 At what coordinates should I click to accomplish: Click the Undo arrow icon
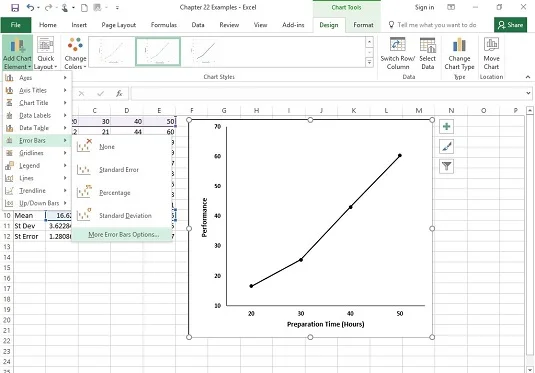(x=30, y=7)
